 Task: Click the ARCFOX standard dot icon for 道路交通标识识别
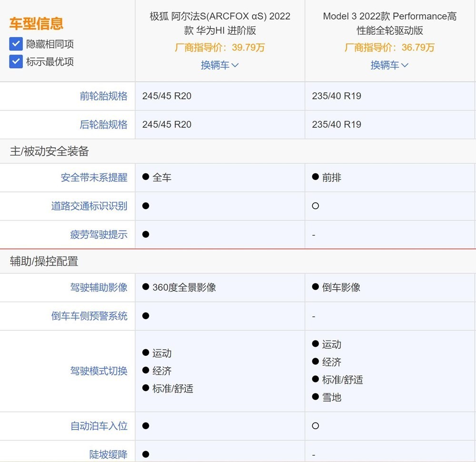tap(146, 206)
